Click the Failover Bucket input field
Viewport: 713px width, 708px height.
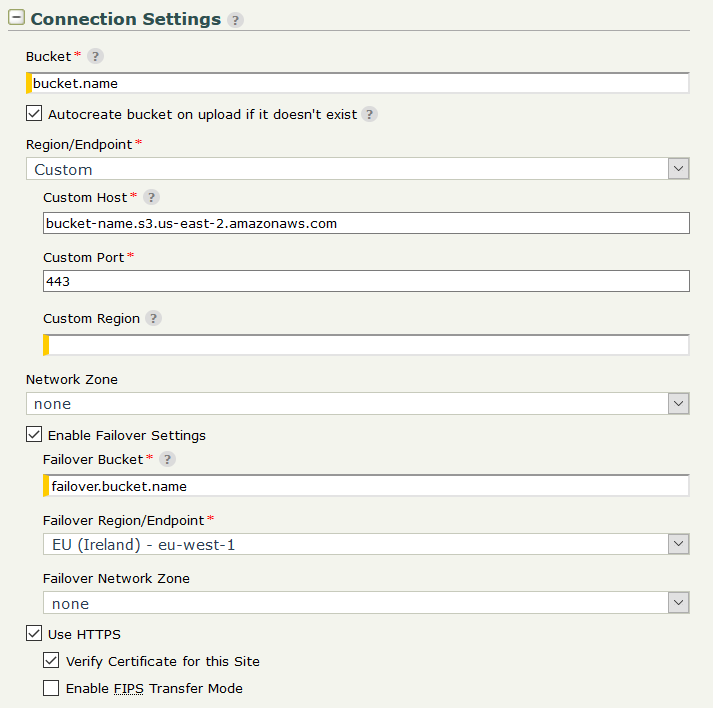368,486
